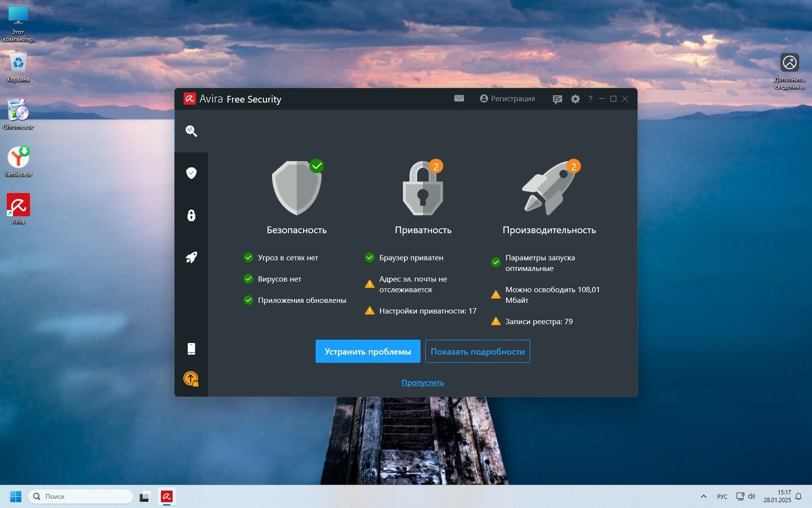Screen dimensions: 812x508
Task: Maximize the Avira window
Action: pyautogui.click(x=613, y=99)
